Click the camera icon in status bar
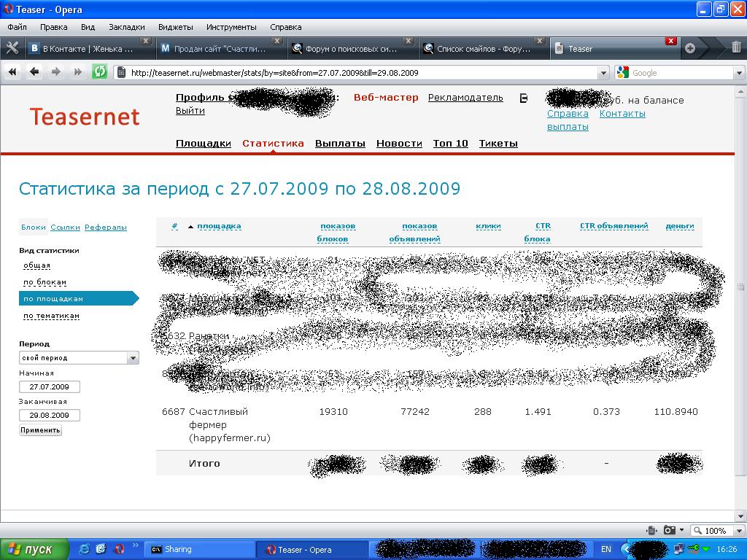 pyautogui.click(x=670, y=530)
